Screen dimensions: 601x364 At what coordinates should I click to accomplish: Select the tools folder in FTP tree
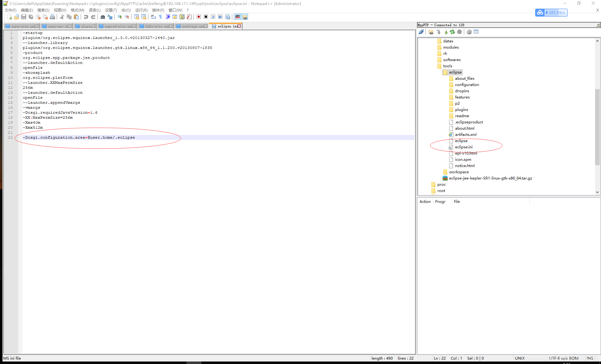click(448, 66)
